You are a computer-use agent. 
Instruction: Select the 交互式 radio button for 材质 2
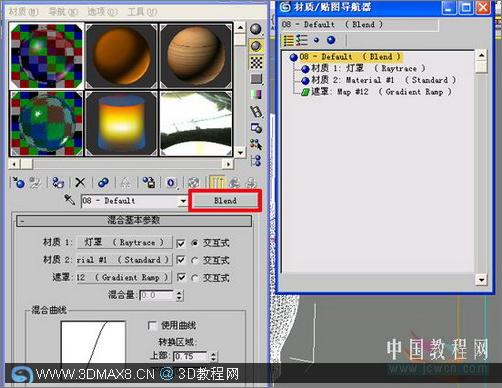pos(195,260)
